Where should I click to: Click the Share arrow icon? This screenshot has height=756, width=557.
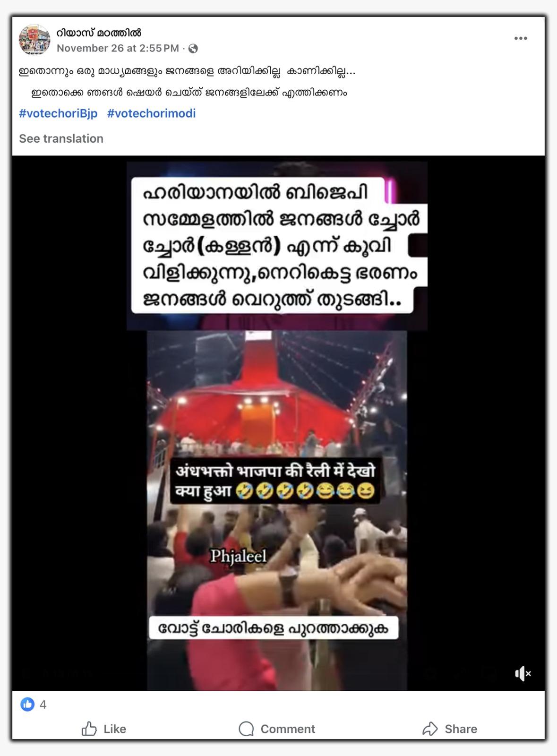point(430,729)
